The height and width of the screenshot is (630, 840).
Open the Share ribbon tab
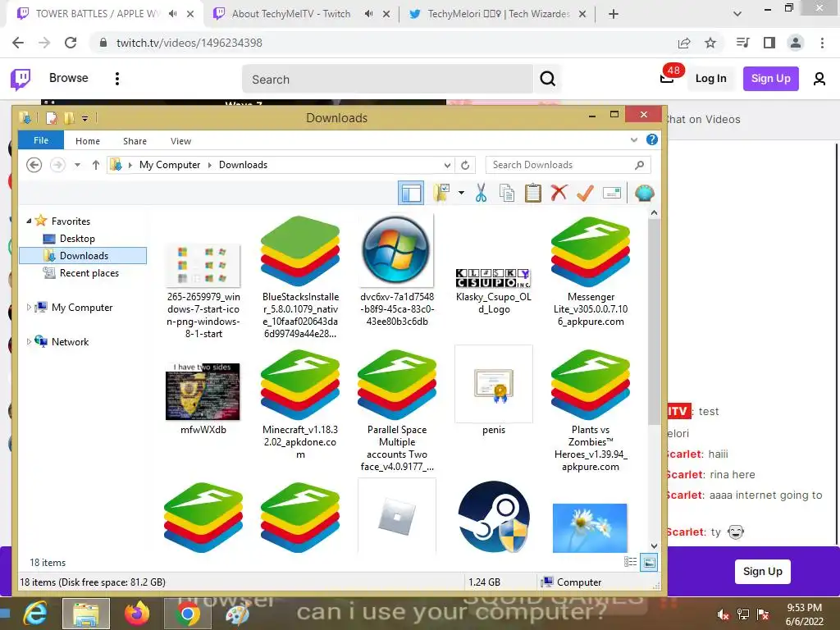click(135, 141)
